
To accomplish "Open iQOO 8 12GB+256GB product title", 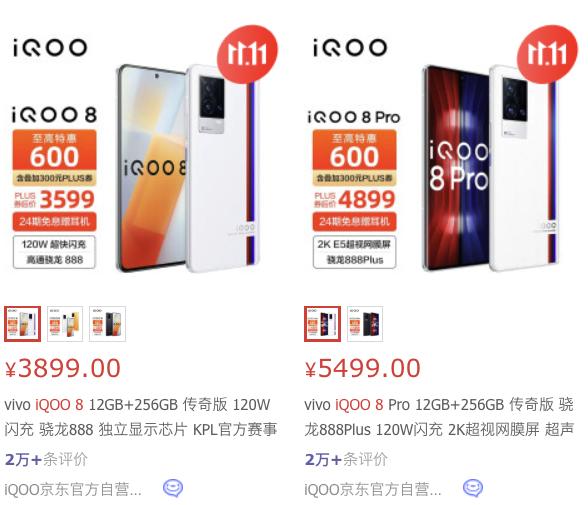I will 141,417.
